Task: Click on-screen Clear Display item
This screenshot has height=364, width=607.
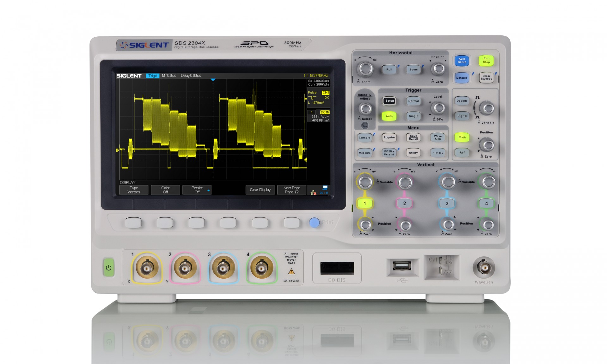Action: (x=260, y=190)
